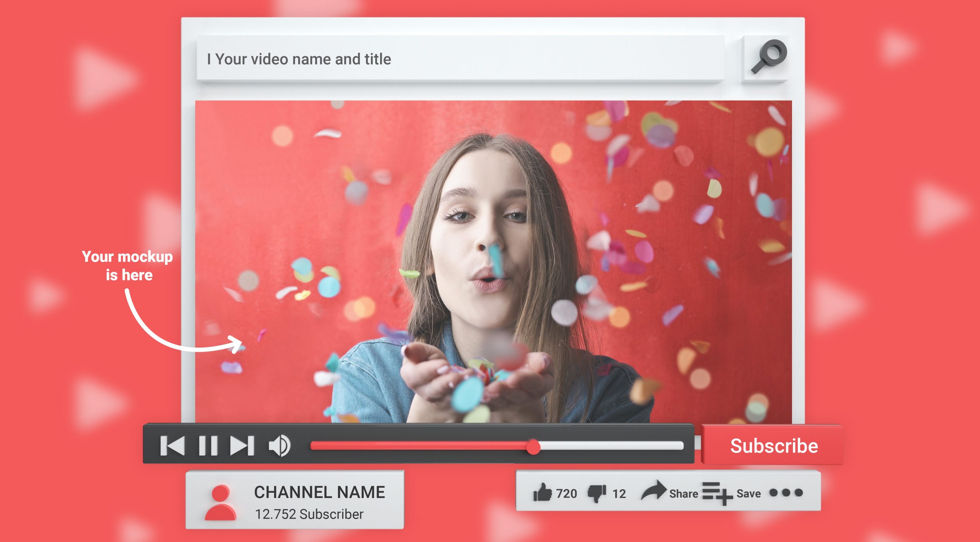Screen dimensions: 980x542
Task: Pause the video with the pause icon
Action: click(208, 446)
